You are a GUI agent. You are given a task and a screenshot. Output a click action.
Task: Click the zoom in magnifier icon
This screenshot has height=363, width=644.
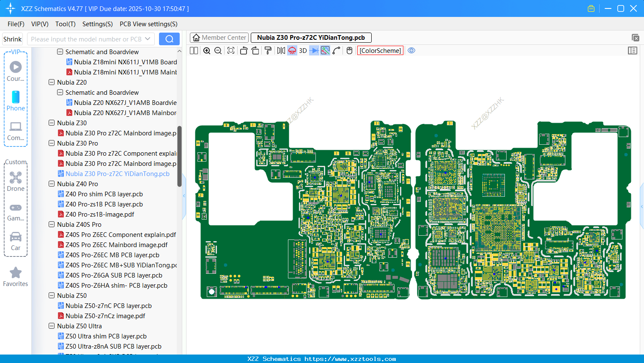point(207,51)
